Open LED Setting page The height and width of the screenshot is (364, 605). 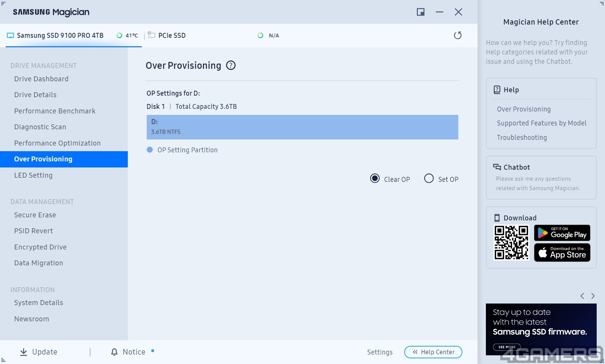click(33, 175)
